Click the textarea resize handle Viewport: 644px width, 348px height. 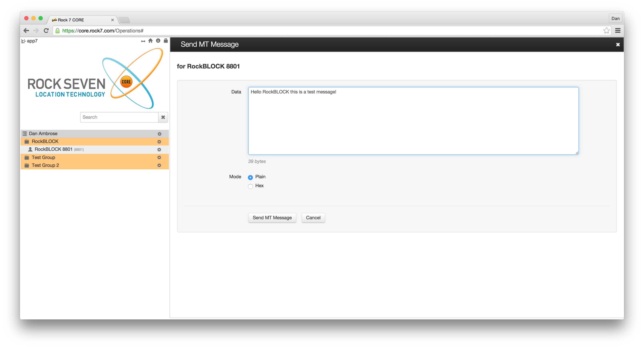point(577,153)
